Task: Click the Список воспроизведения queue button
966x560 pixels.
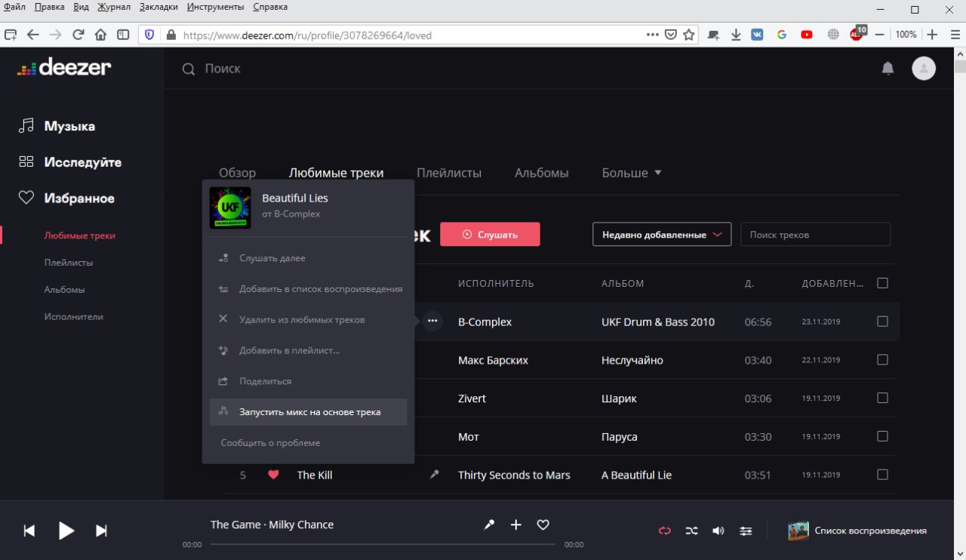Action: [x=857, y=531]
